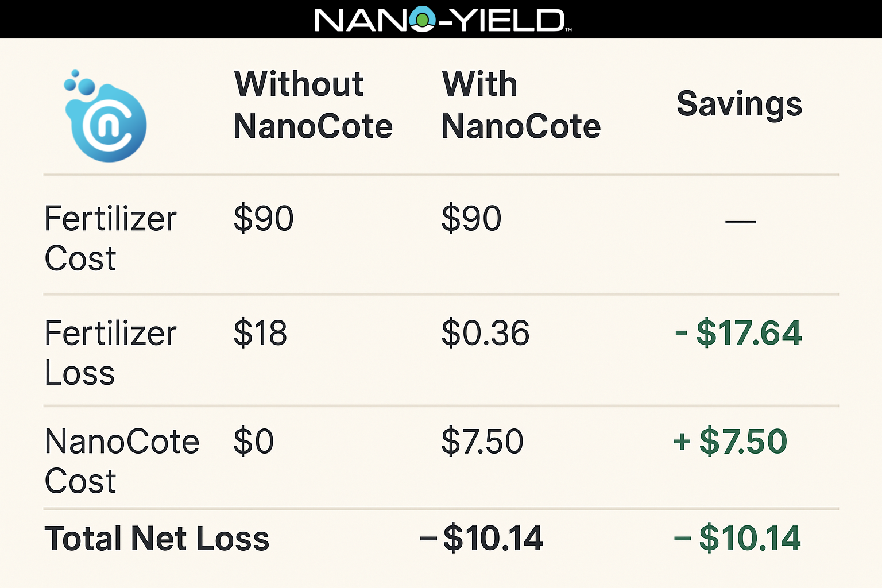Click the green -$17.64 savings figure

(738, 333)
